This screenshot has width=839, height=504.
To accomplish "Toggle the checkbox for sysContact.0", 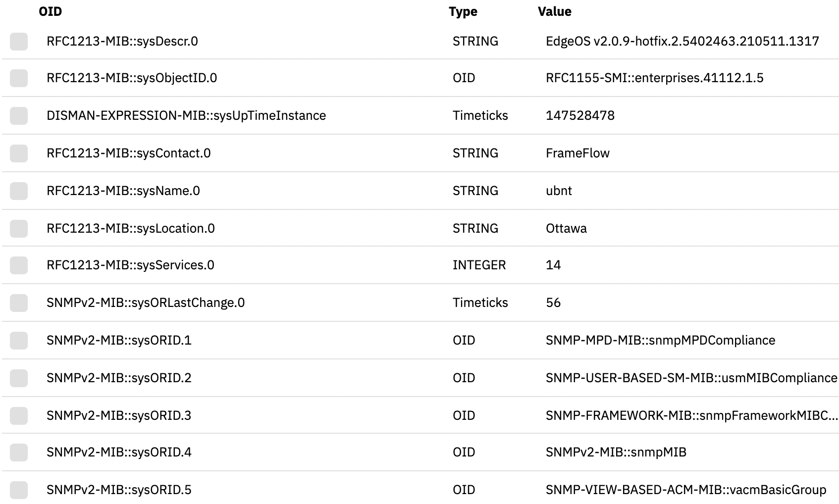I will pyautogui.click(x=19, y=153).
